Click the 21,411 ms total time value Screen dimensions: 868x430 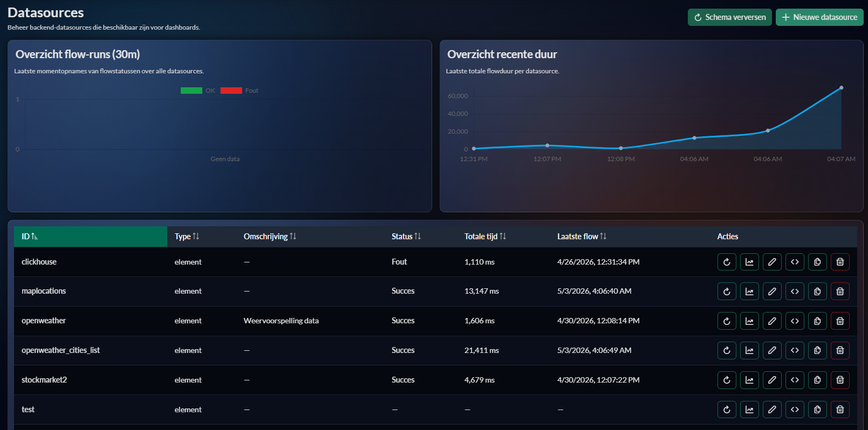pyautogui.click(x=481, y=350)
